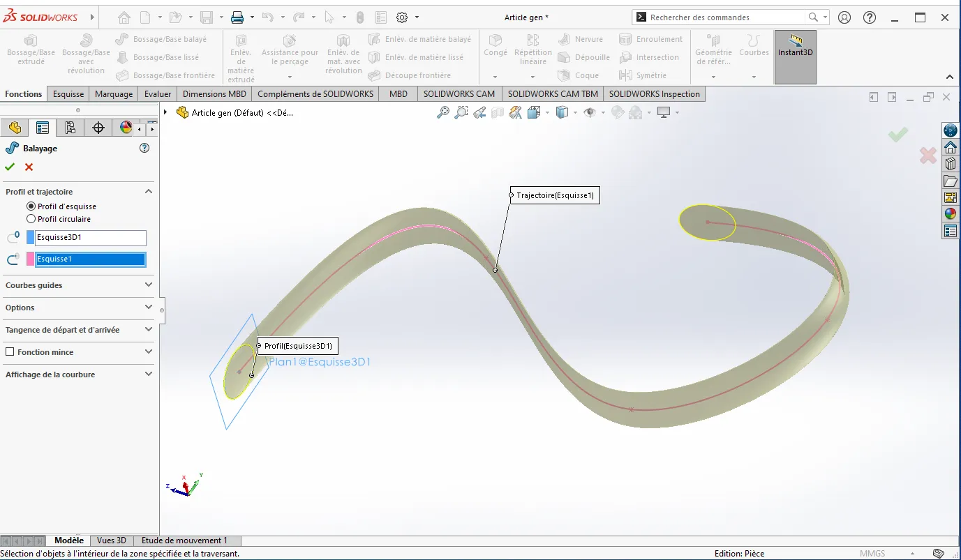Screen dimensions: 961x560
Task: Click the Zoom to fit magnifier icon
Action: 443,112
